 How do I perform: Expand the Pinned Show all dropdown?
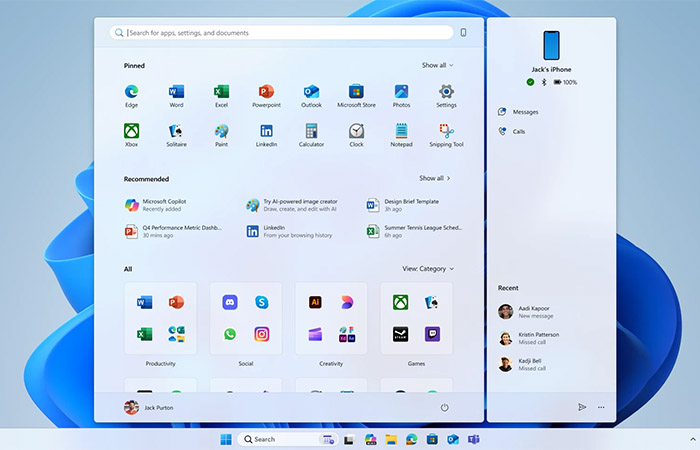click(437, 65)
